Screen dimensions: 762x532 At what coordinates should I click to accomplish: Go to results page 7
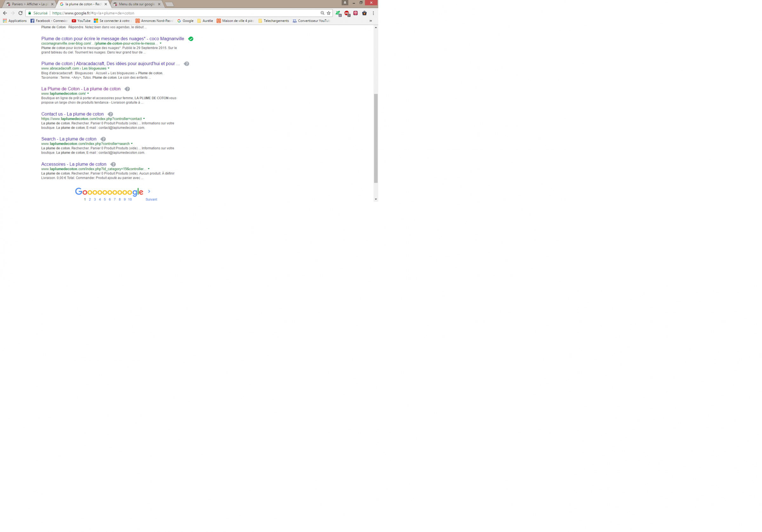click(115, 200)
